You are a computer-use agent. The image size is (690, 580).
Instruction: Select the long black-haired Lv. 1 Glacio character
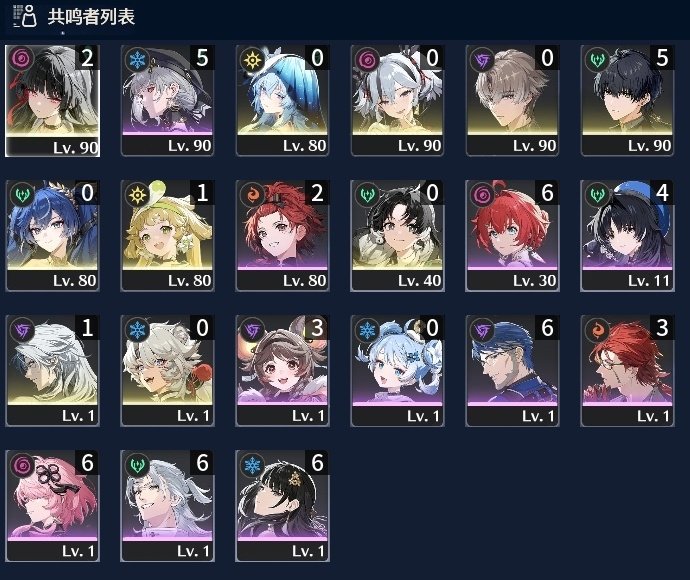[283, 506]
